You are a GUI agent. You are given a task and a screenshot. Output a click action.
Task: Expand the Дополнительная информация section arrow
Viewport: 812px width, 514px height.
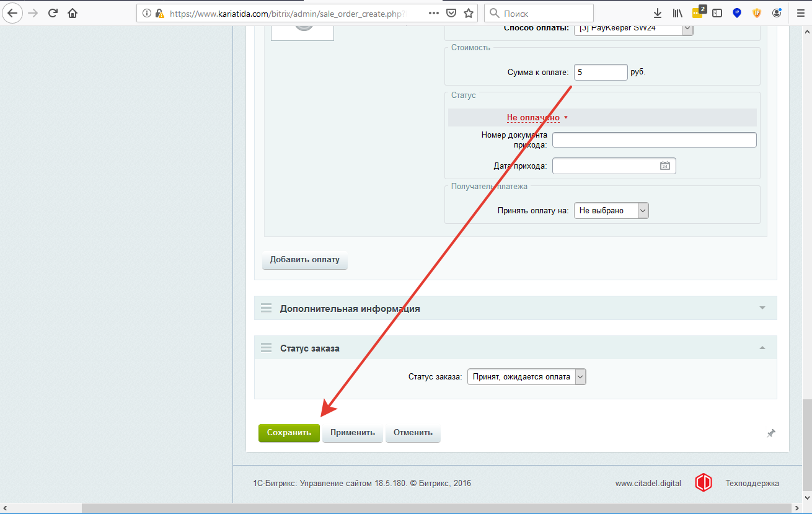[x=762, y=308]
